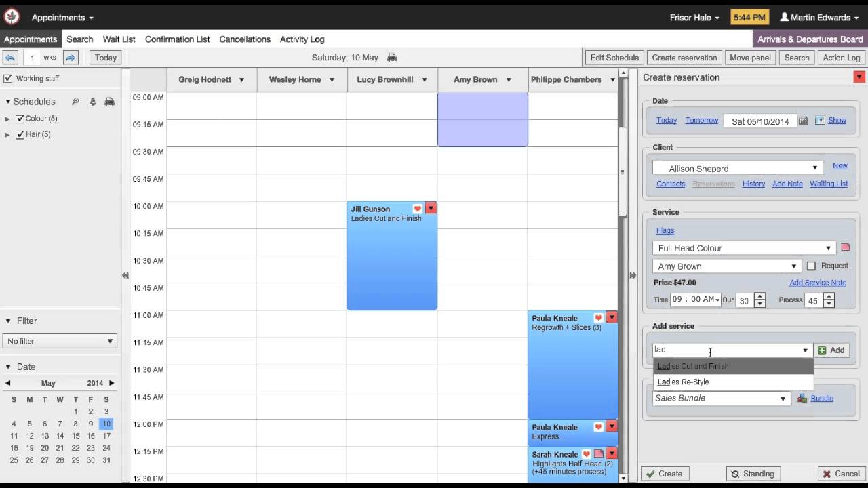The width and height of the screenshot is (868, 488).
Task: Click the Standing button
Action: (x=753, y=474)
